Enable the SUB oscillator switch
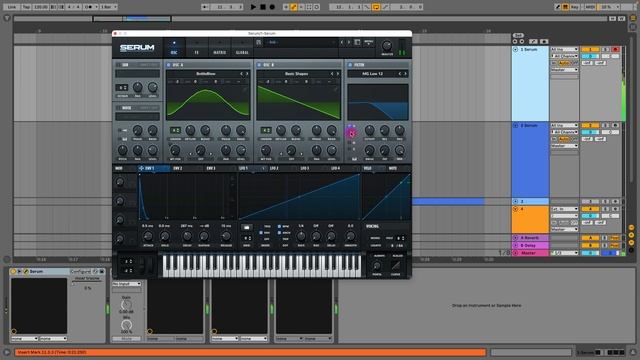This screenshot has width=640, height=360. [x=119, y=64]
